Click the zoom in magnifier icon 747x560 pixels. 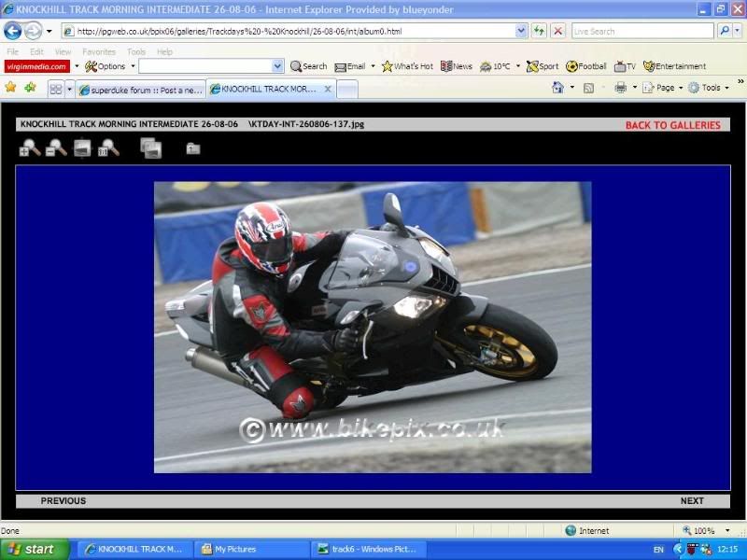[29, 147]
